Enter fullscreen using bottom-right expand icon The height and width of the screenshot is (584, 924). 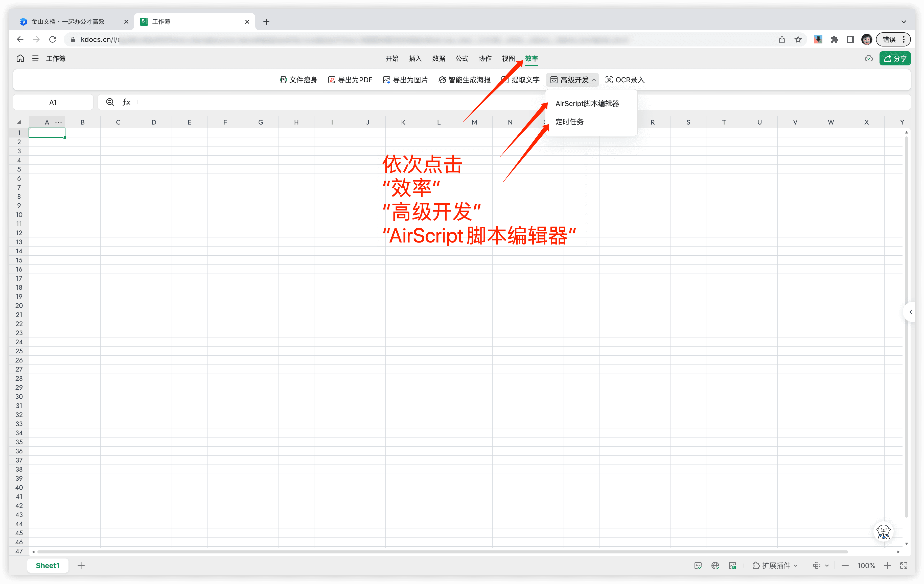[x=904, y=566]
